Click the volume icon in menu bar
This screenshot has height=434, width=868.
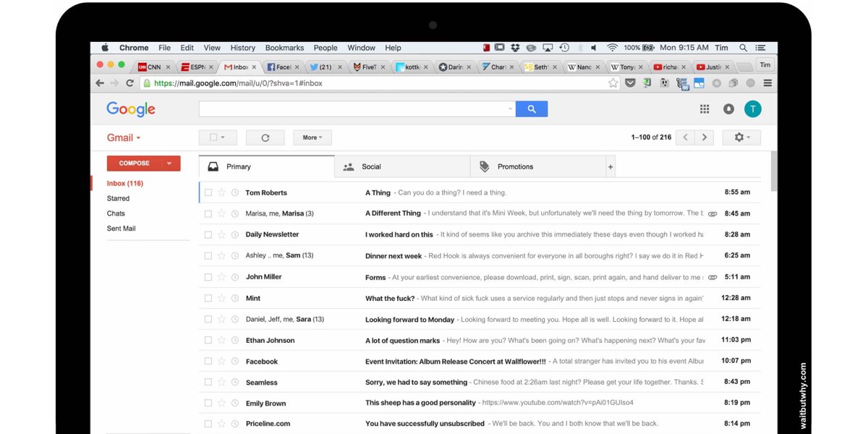click(594, 48)
